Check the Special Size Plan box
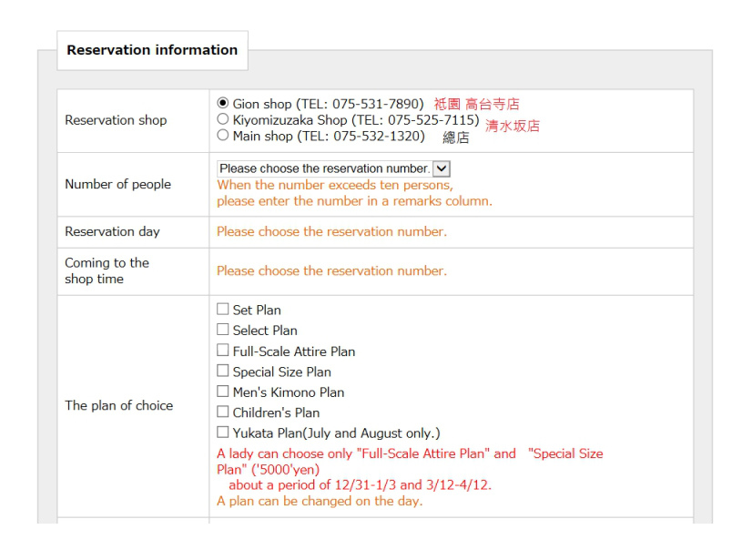Screen dimensions: 742x560 click(x=222, y=371)
